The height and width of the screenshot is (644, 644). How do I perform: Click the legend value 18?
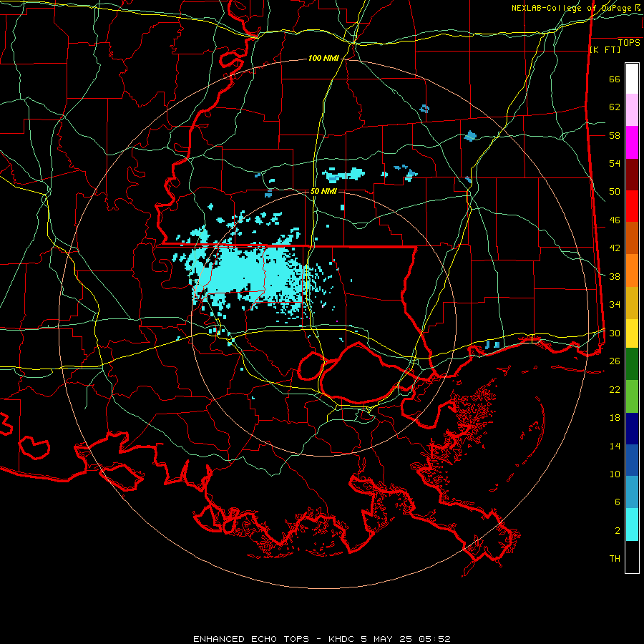(x=615, y=418)
